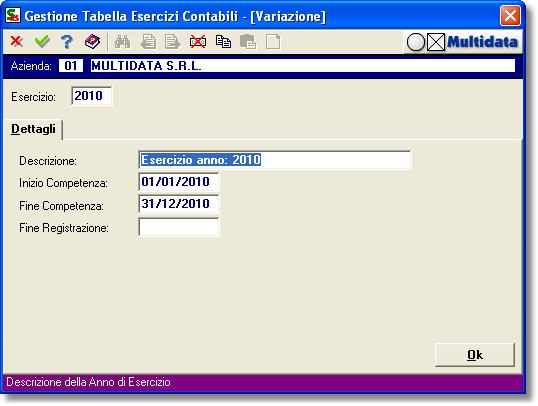Viewport: 538px width, 406px height.
Task: Click the Fine Competenza date field
Action: [x=178, y=204]
